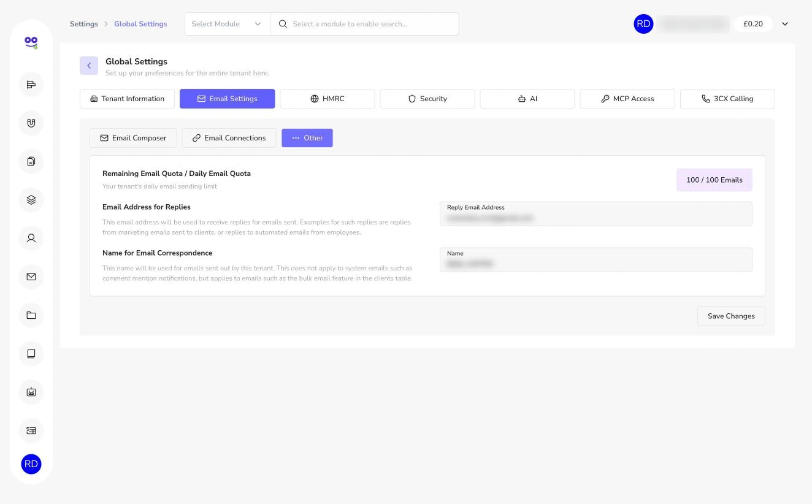
Task: Open the envelope mail icon in sidebar
Action: [x=31, y=277]
